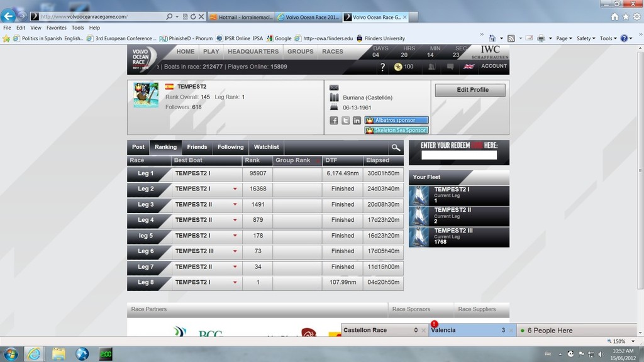644x362 pixels.
Task: Open the Safety dropdown in command bar
Action: [586, 38]
